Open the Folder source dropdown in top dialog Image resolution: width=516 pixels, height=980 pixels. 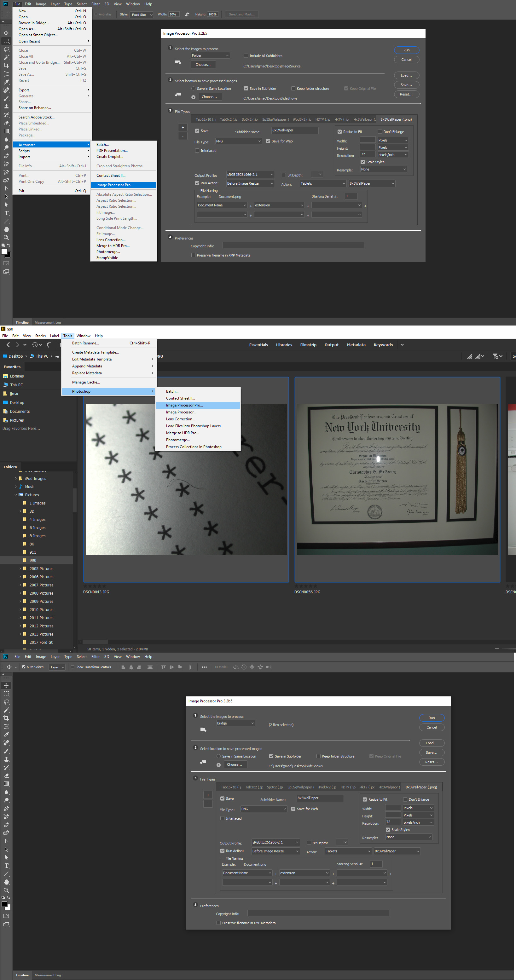click(211, 55)
